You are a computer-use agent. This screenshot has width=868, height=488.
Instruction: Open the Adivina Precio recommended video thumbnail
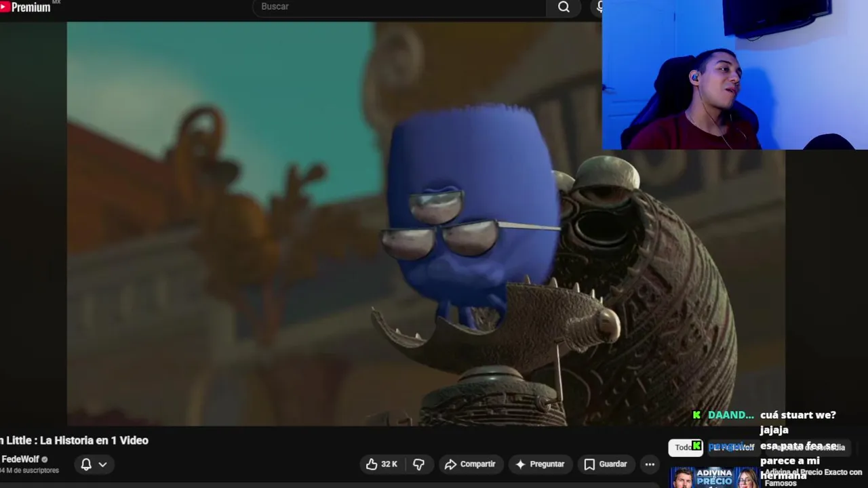pos(714,478)
